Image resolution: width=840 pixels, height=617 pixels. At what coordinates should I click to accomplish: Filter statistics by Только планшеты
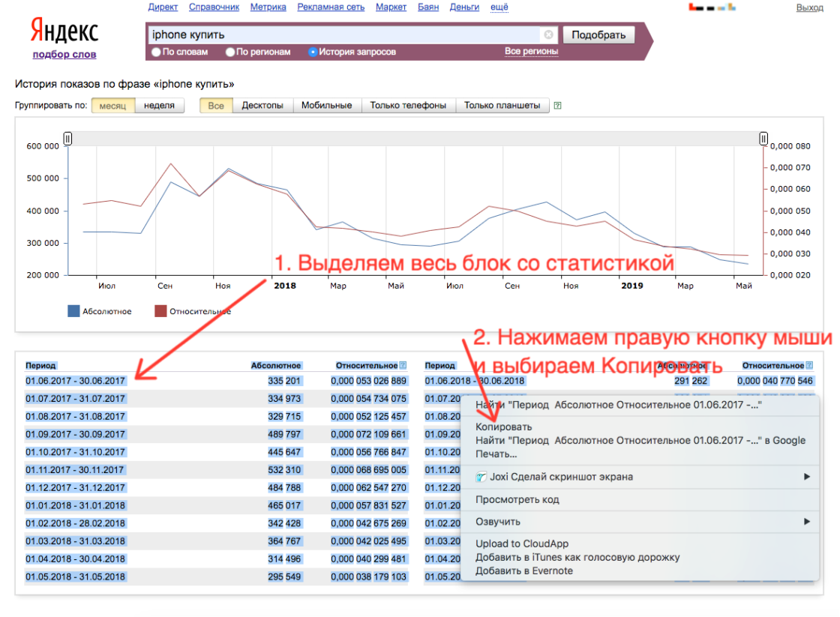tap(502, 106)
